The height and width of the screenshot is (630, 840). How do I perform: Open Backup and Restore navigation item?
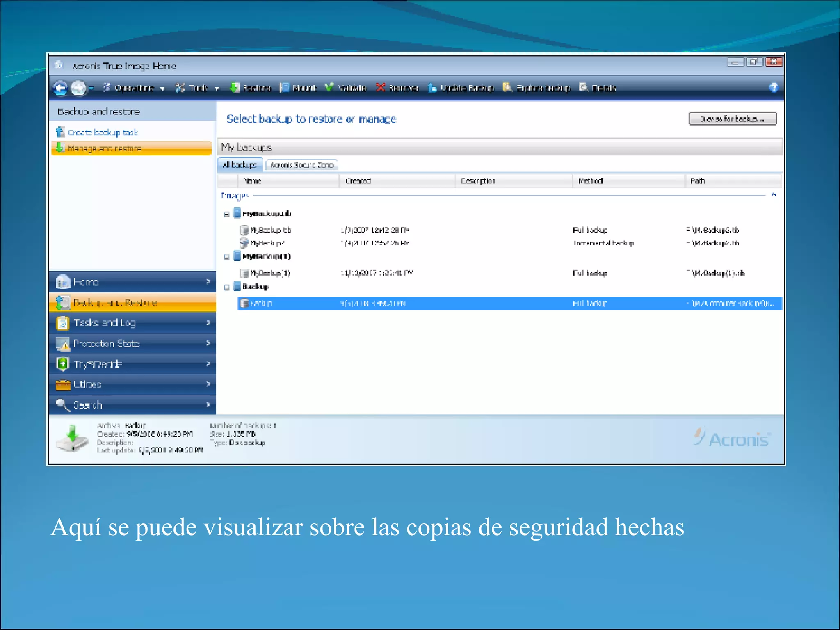click(132, 303)
